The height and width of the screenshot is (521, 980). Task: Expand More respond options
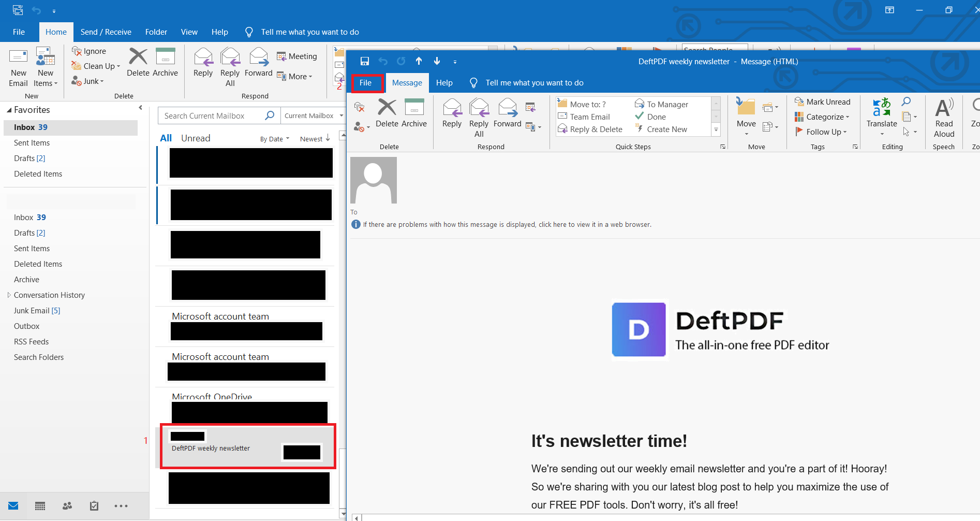(295, 76)
